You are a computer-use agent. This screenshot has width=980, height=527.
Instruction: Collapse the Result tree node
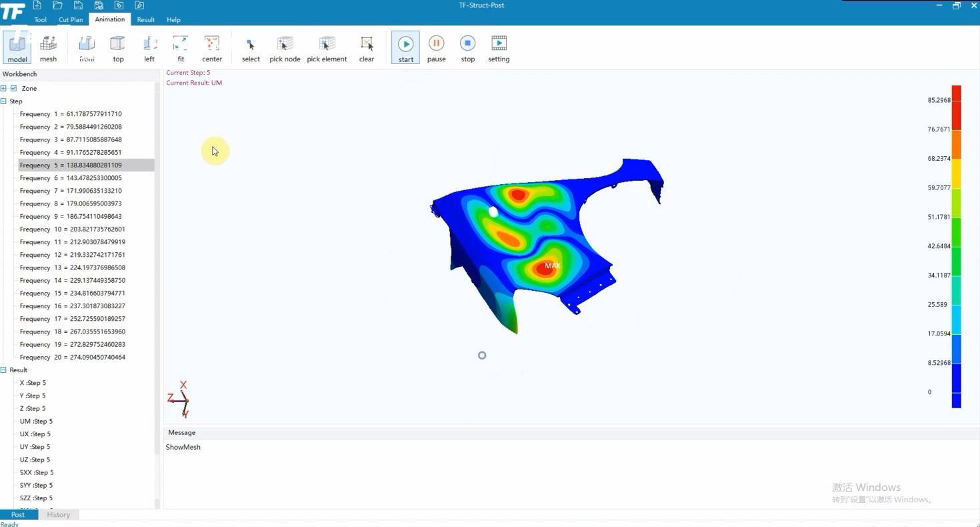click(x=4, y=370)
